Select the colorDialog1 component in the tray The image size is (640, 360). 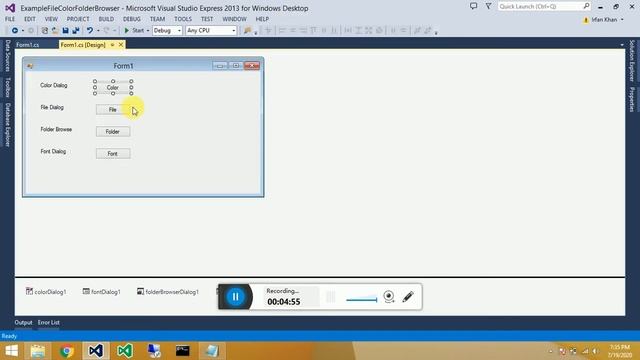[46, 291]
